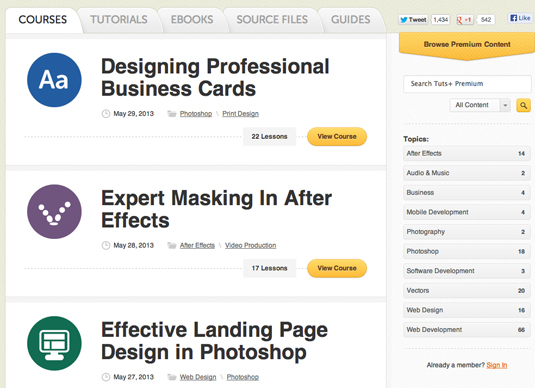
Task: View the Business Cards course
Action: pyautogui.click(x=337, y=136)
